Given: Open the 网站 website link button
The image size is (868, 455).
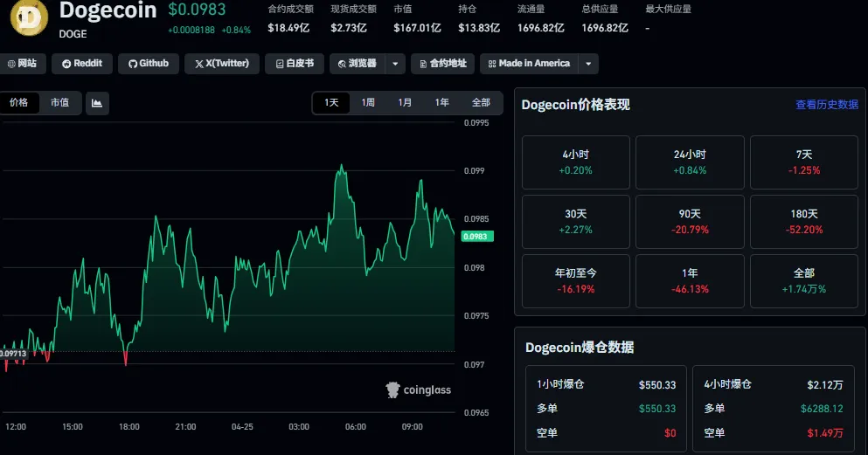Looking at the screenshot, I should [x=22, y=64].
